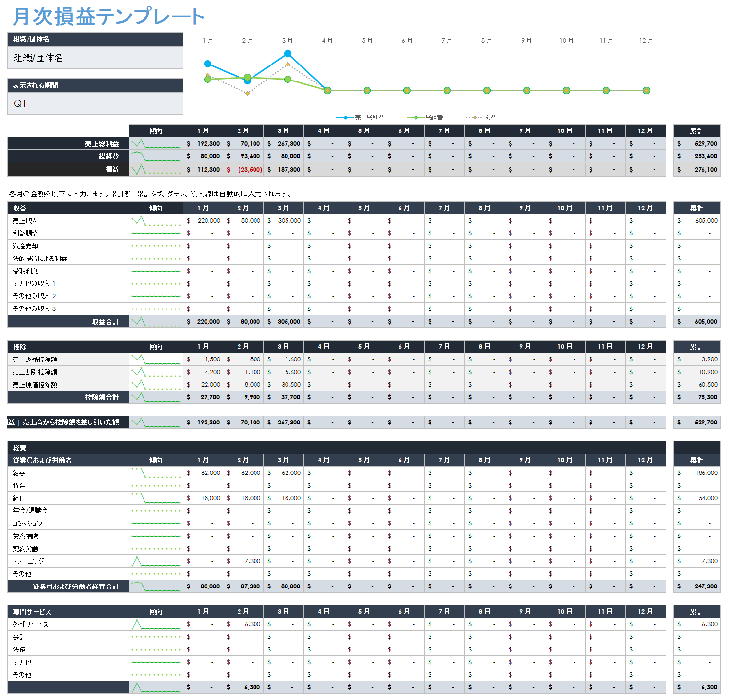Click the 12 月 axis label in the chart
Viewport: 734px width, 700px height.
tap(646, 41)
